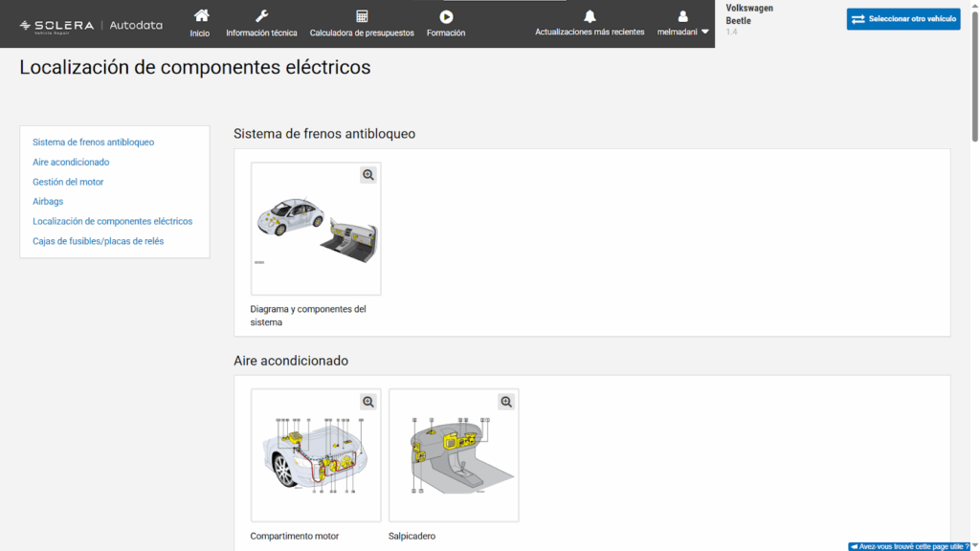
Task: Open Cajas de fusibles/placas de relés
Action: pos(99,241)
